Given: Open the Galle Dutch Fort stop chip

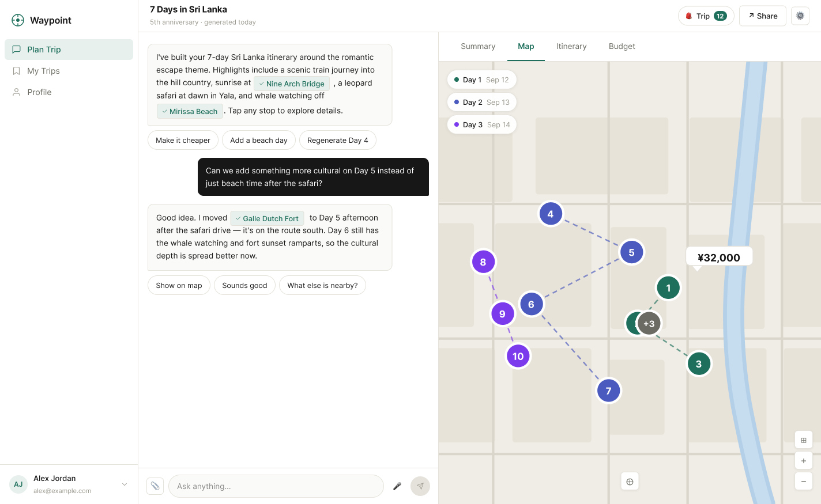Looking at the screenshot, I should (267, 218).
